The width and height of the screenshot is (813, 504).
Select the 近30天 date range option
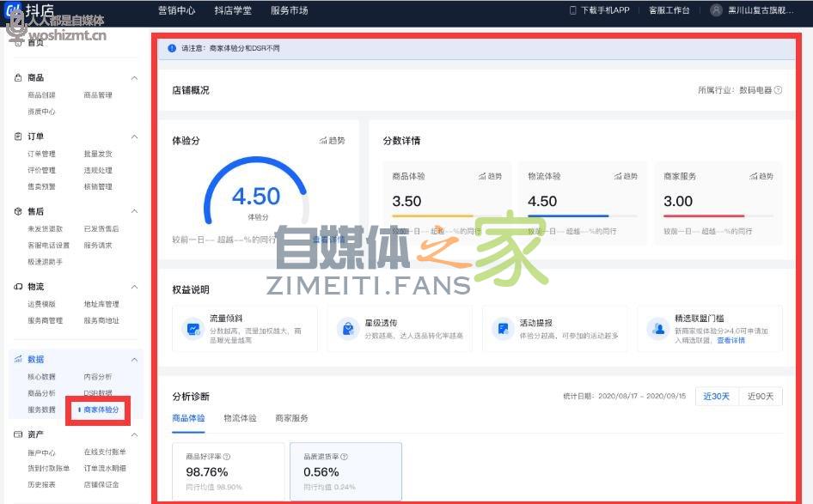pyautogui.click(x=716, y=397)
